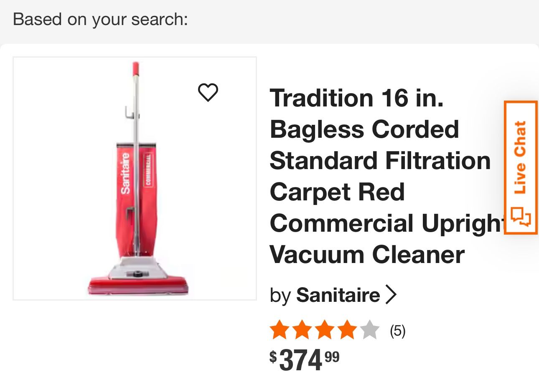Open the Sanitaire brand link
539x392 pixels.
338,295
